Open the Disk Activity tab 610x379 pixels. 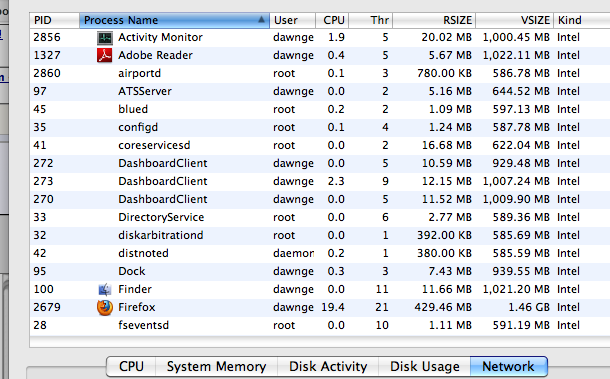[328, 367]
